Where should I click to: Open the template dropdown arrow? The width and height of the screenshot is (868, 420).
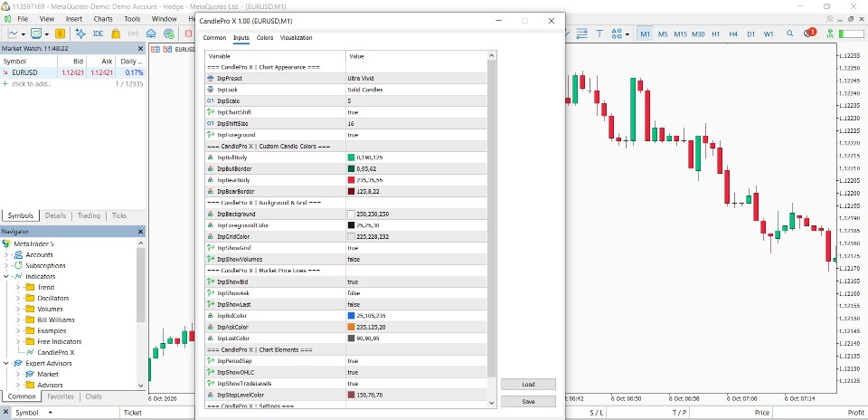(x=46, y=34)
